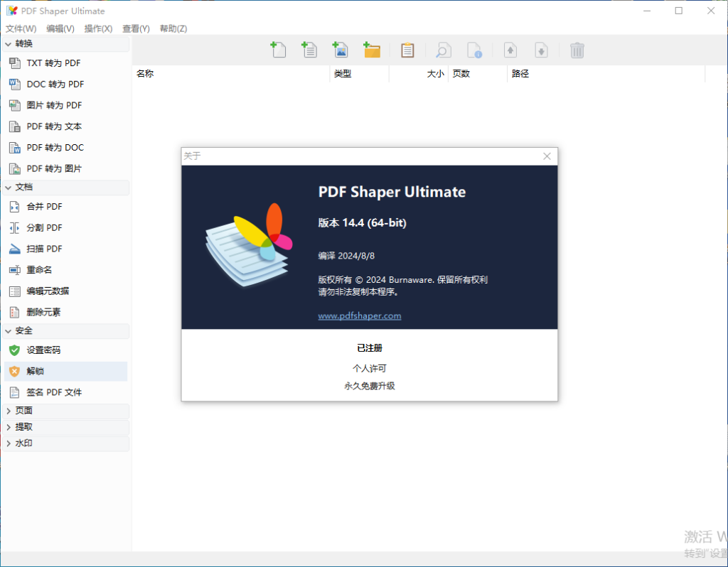Image resolution: width=728 pixels, height=567 pixels.
Task: Select the PDF 转为 图片 tool icon
Action: pos(15,168)
